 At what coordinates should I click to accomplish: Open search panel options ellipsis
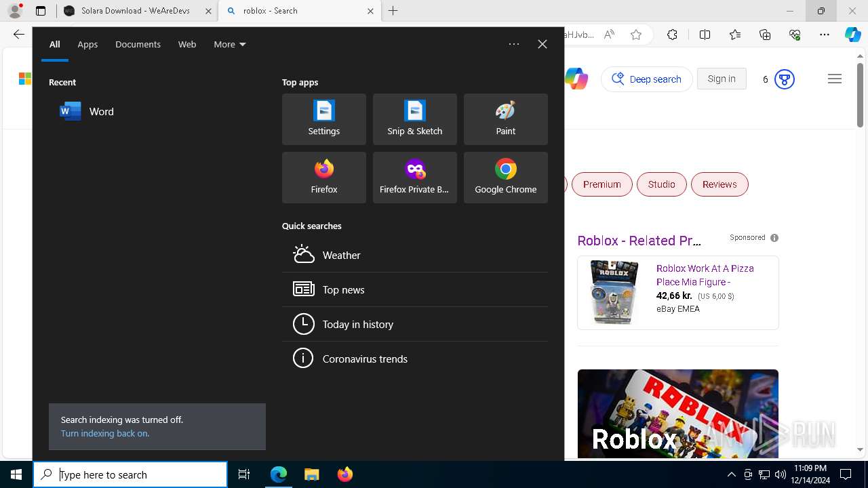point(514,44)
